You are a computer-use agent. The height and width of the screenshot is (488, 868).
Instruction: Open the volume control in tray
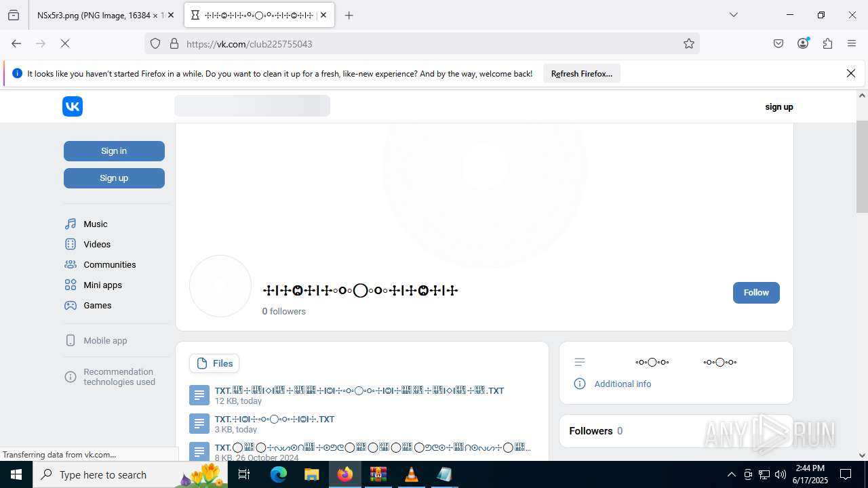pos(781,474)
